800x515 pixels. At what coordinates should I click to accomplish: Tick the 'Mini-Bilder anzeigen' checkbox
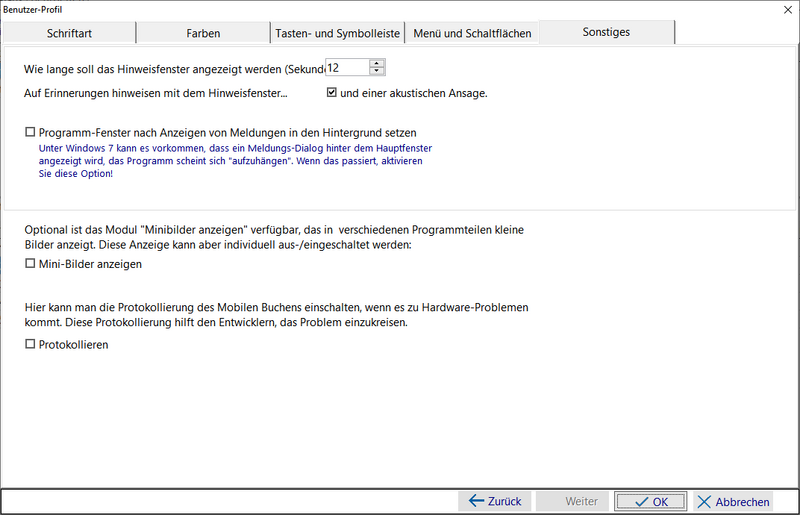[30, 264]
